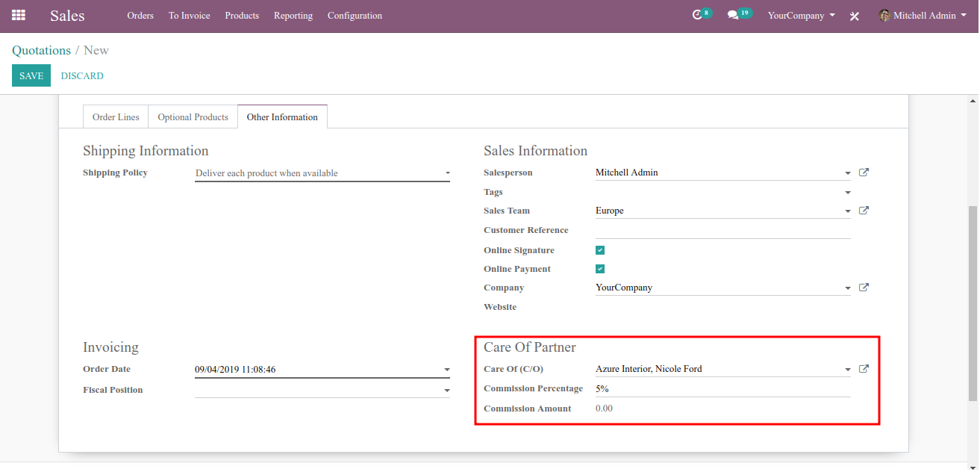The image size is (980, 472).
Task: Toggle the Online Payment checkbox
Action: click(600, 269)
